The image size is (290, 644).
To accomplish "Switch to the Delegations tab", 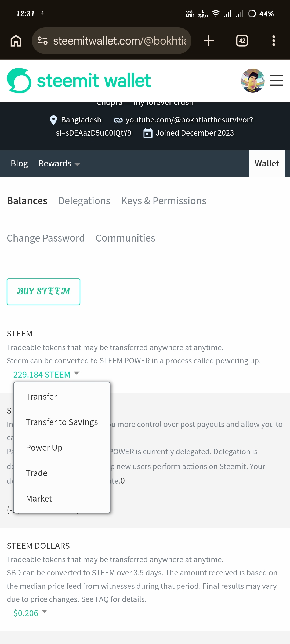I will click(84, 201).
